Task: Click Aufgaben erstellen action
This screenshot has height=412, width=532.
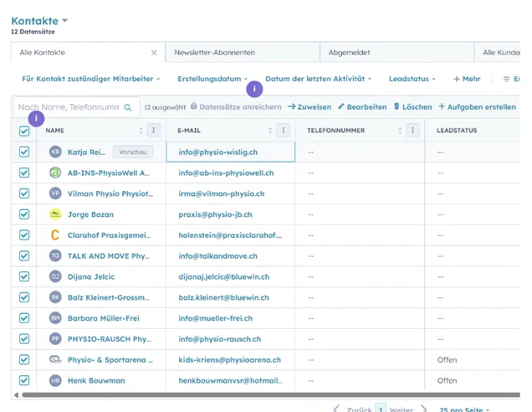Action: [x=477, y=107]
